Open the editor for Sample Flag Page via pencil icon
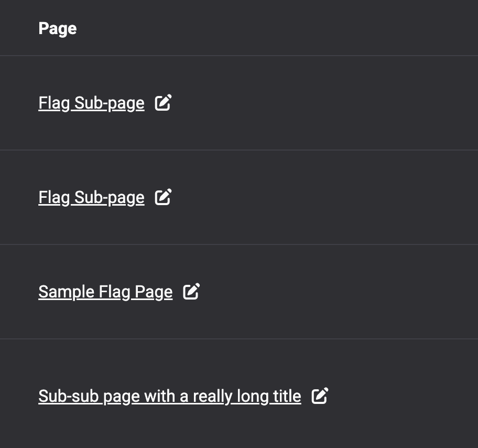Image resolution: width=478 pixels, height=448 pixels. pyautogui.click(x=191, y=291)
